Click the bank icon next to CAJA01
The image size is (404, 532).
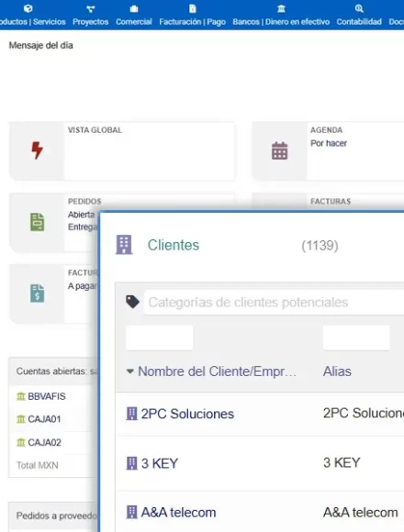[x=21, y=419]
